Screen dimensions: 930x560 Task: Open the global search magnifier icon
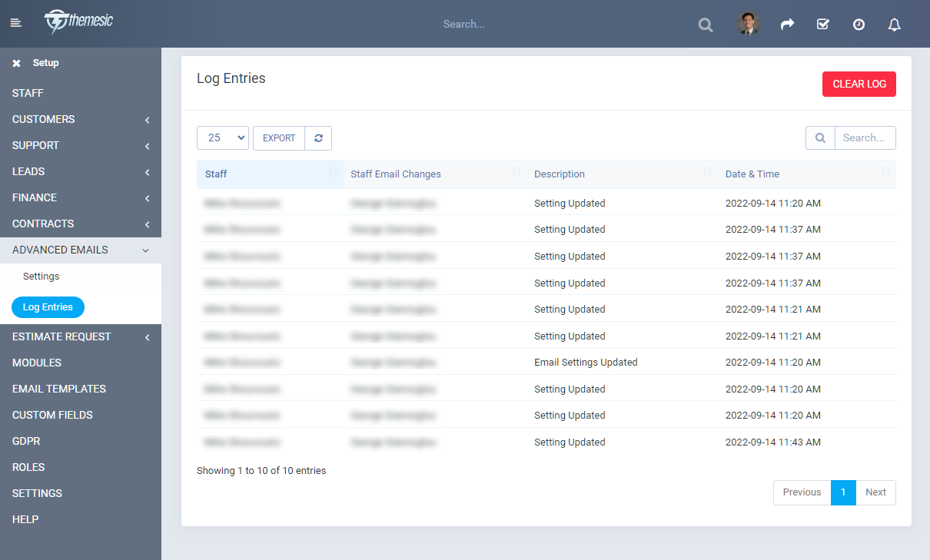coord(705,24)
